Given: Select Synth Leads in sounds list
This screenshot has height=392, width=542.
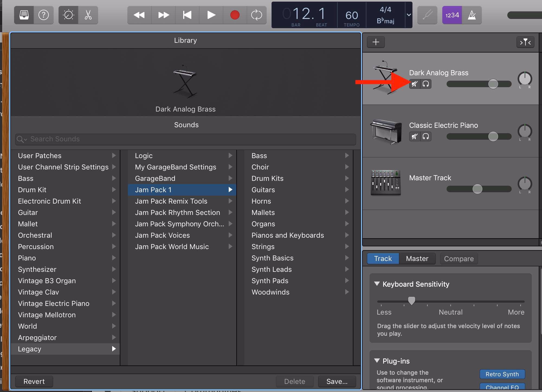Looking at the screenshot, I should tap(272, 269).
